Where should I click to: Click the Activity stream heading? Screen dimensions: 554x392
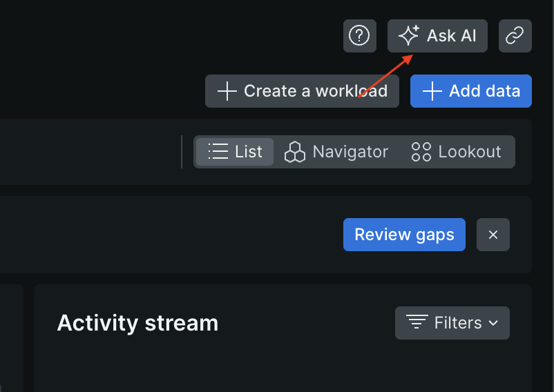point(137,322)
